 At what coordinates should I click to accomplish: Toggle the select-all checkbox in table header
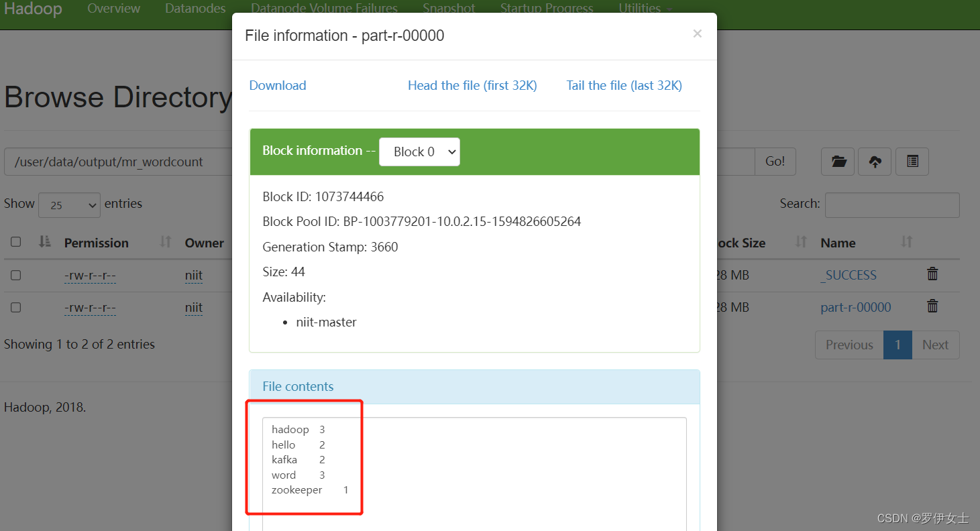(x=16, y=242)
